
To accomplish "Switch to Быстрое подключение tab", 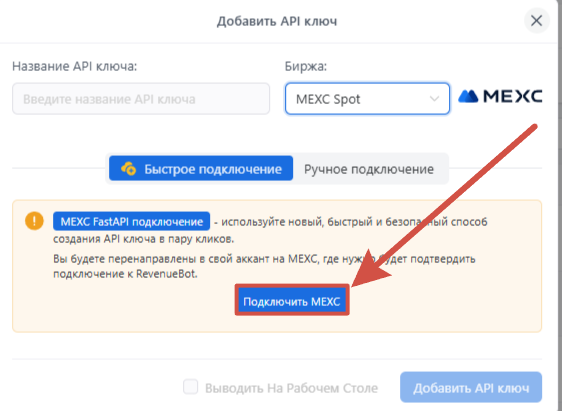I will coord(201,168).
